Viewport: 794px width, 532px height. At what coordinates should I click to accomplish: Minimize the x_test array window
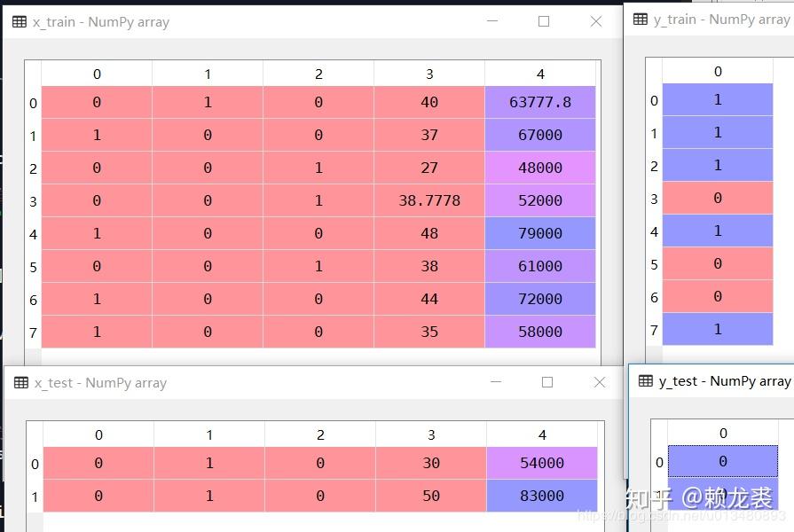coord(496,382)
